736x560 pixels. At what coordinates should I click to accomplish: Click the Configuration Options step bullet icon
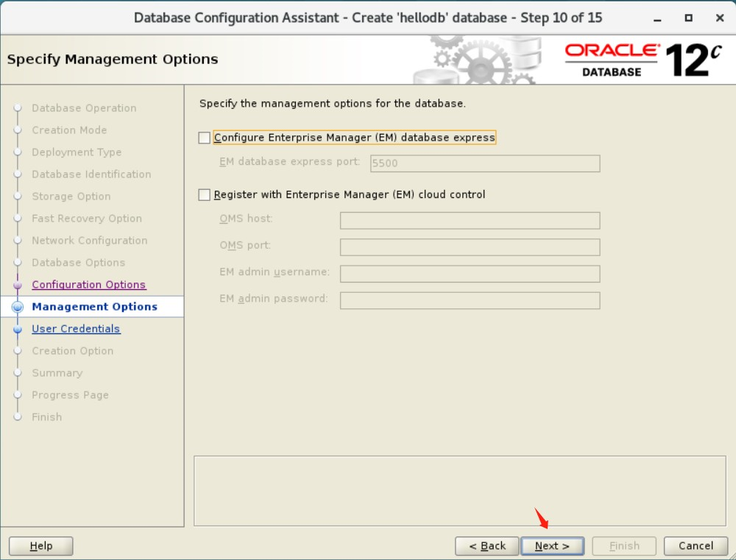point(18,285)
